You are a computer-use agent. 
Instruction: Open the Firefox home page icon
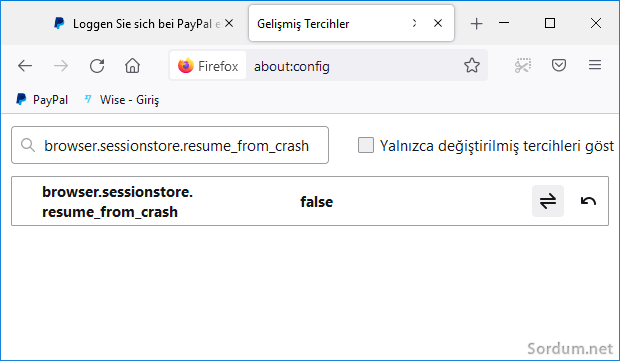pyautogui.click(x=132, y=66)
